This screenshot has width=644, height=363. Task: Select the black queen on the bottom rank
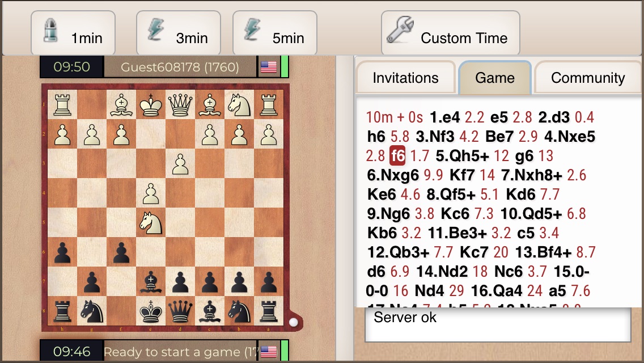point(180,311)
